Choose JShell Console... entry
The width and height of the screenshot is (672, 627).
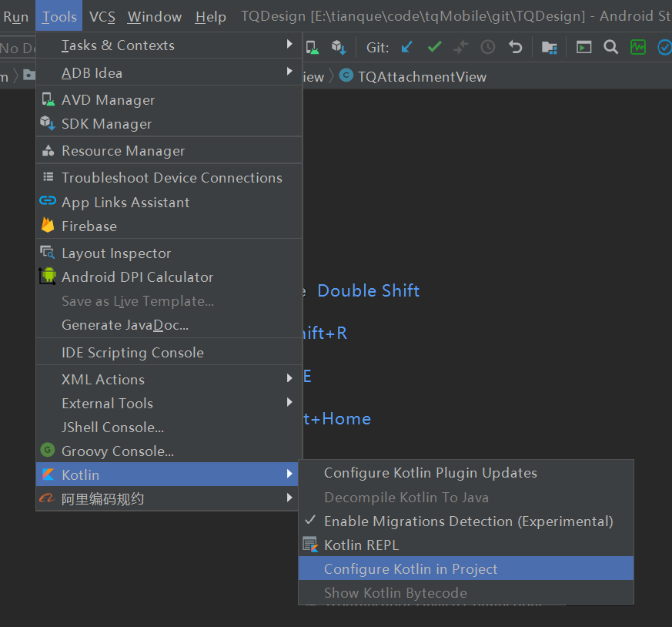tap(169, 427)
